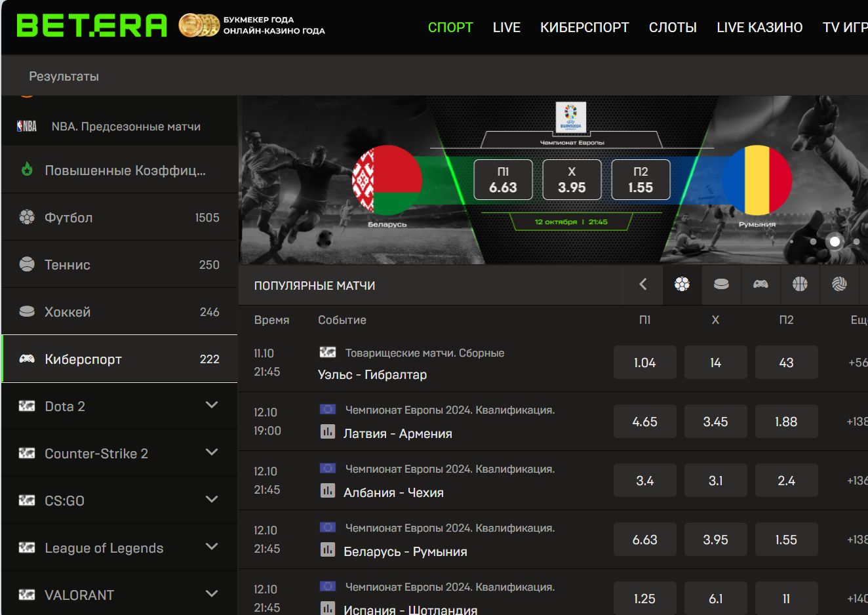Expand the Counter-Strike 2 section

(212, 452)
